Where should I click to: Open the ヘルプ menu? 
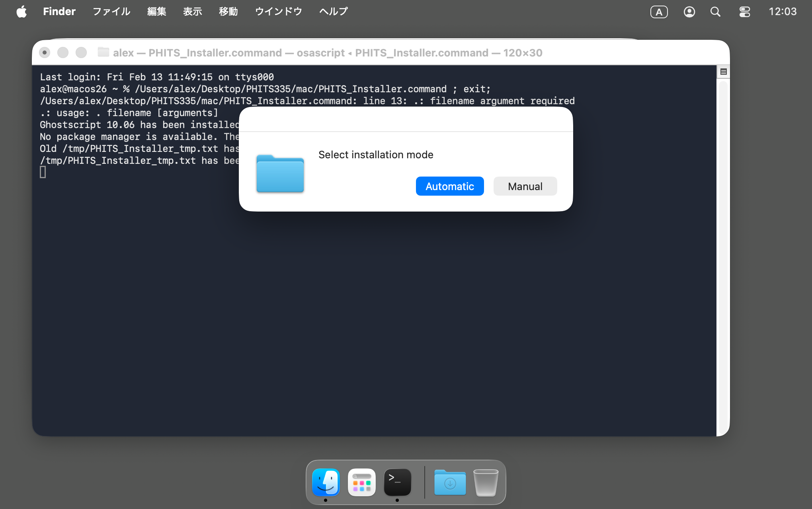tap(333, 12)
